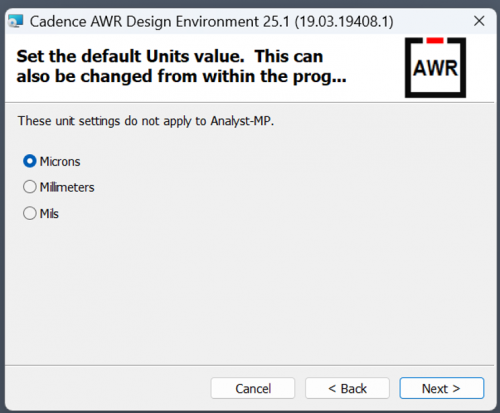Close the Cadence AWR installer window
This screenshot has height=413, width=500.
(x=479, y=21)
